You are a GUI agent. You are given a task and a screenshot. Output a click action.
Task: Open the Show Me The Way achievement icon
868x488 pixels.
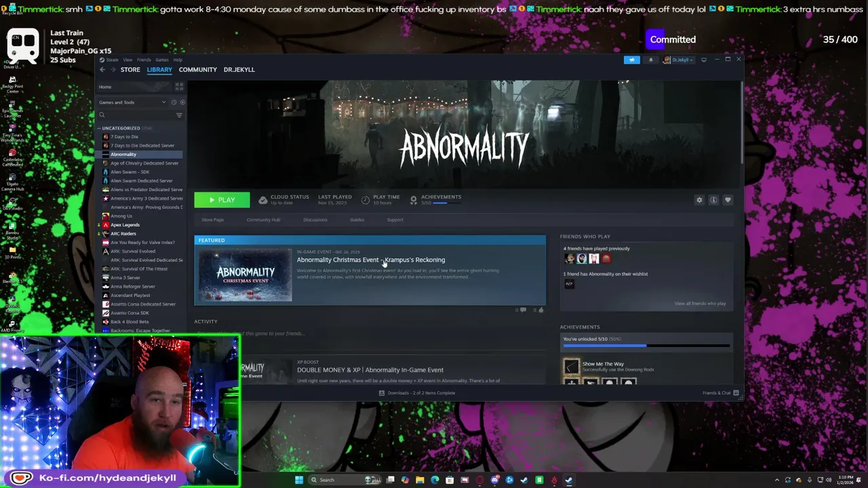572,367
